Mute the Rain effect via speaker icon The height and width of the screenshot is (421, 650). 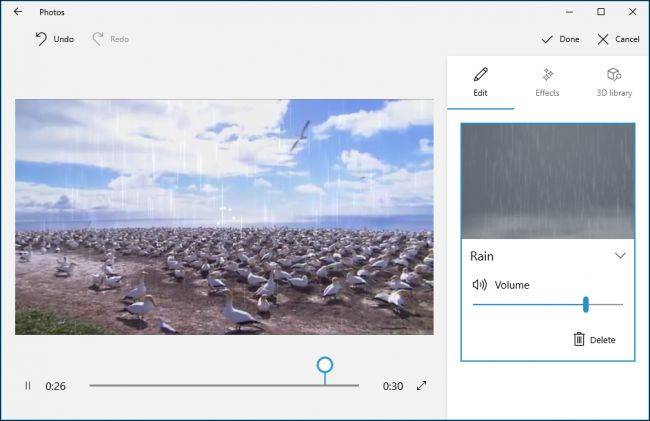pos(480,284)
